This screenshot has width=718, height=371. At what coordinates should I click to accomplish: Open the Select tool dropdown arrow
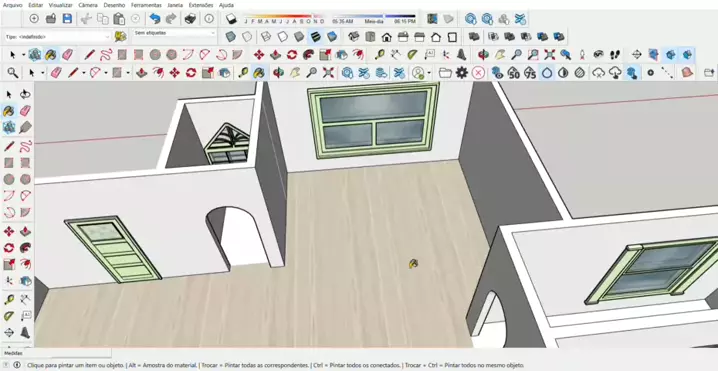pos(23,55)
